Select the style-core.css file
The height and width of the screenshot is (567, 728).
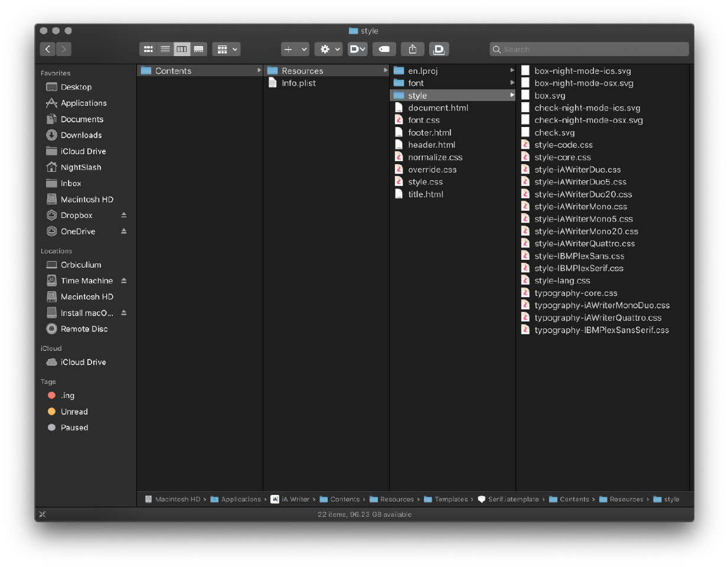click(562, 157)
